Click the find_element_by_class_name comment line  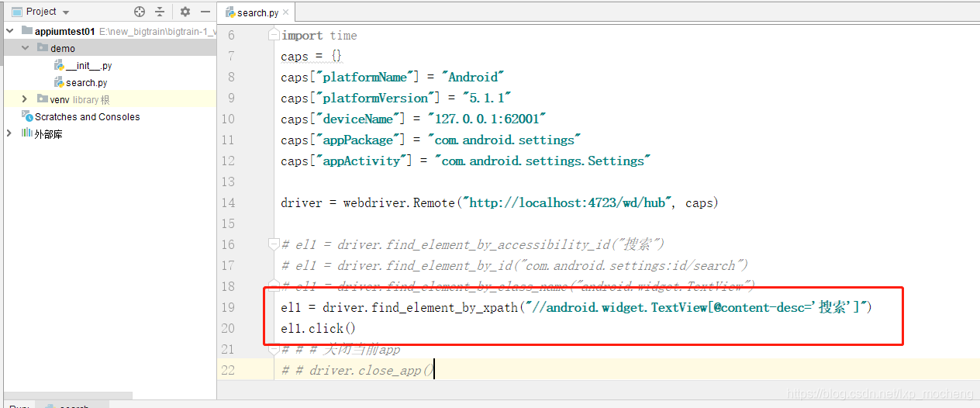point(518,287)
